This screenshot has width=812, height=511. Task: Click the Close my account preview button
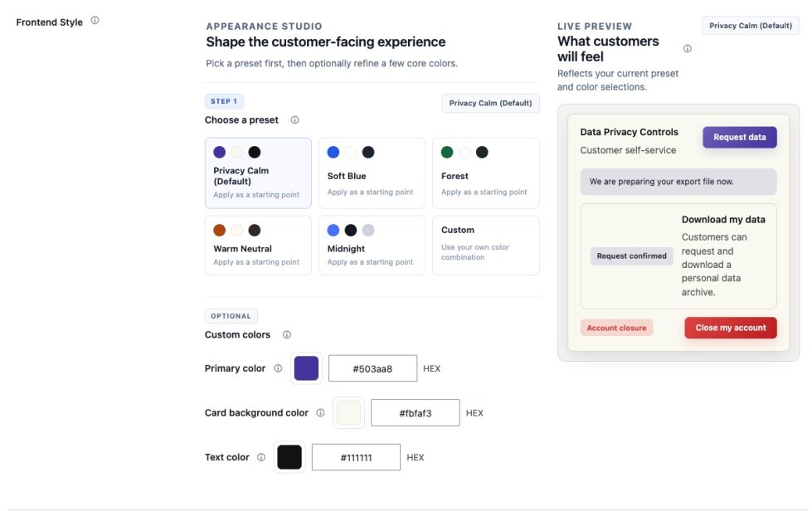[730, 328]
